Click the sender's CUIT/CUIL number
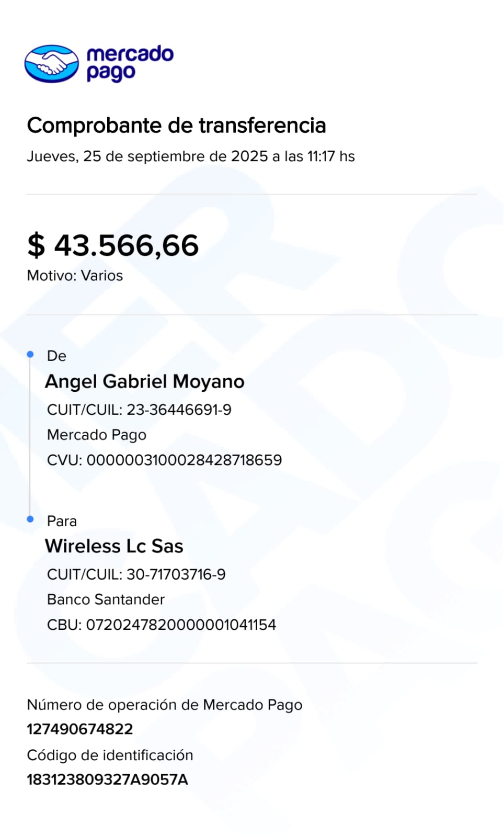 click(179, 410)
